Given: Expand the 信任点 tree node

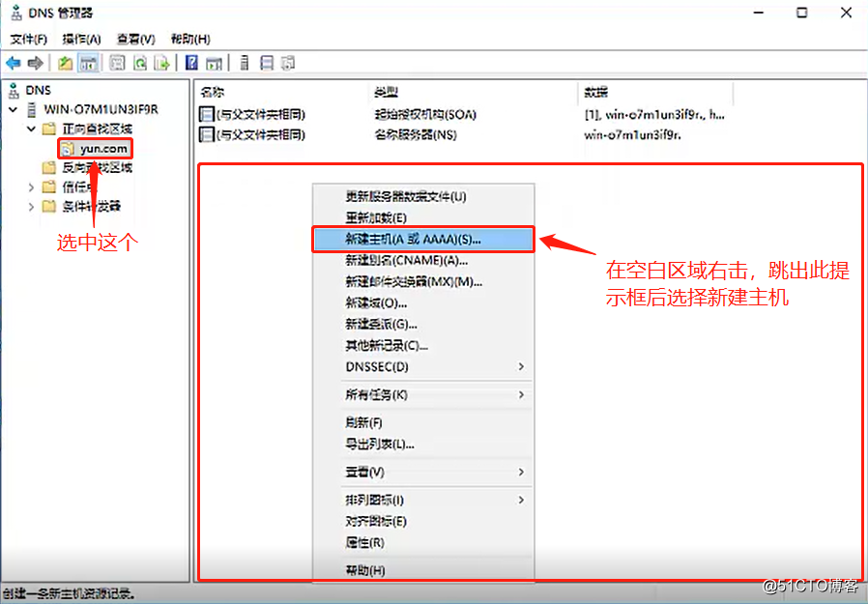Looking at the screenshot, I should coord(31,187).
